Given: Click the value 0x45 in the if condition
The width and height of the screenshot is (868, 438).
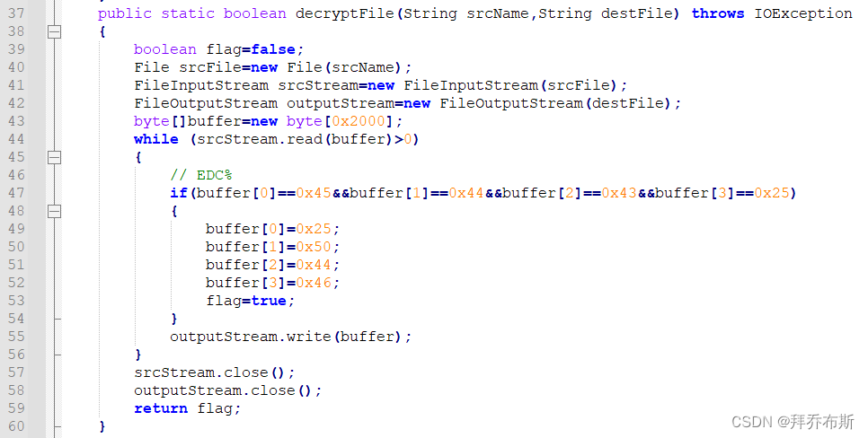Looking at the screenshot, I should 314,193.
